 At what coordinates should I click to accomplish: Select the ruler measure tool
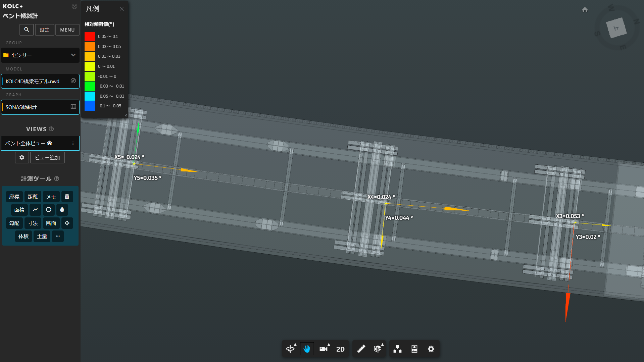click(361, 349)
